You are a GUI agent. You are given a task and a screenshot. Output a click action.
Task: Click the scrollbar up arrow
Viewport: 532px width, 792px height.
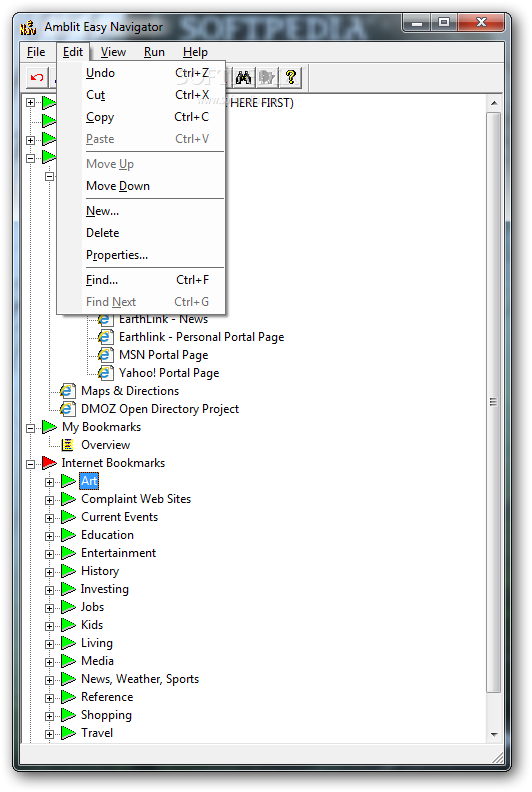point(494,103)
